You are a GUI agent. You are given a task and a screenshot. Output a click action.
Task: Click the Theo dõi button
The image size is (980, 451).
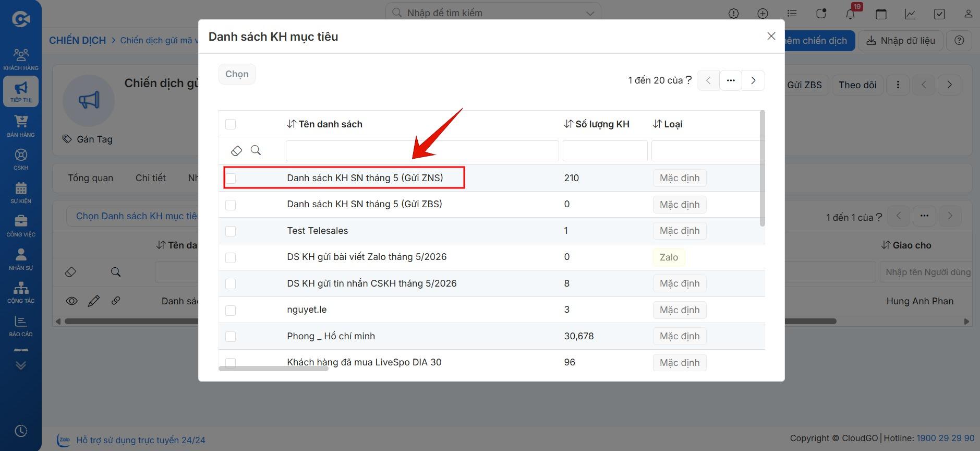point(857,85)
